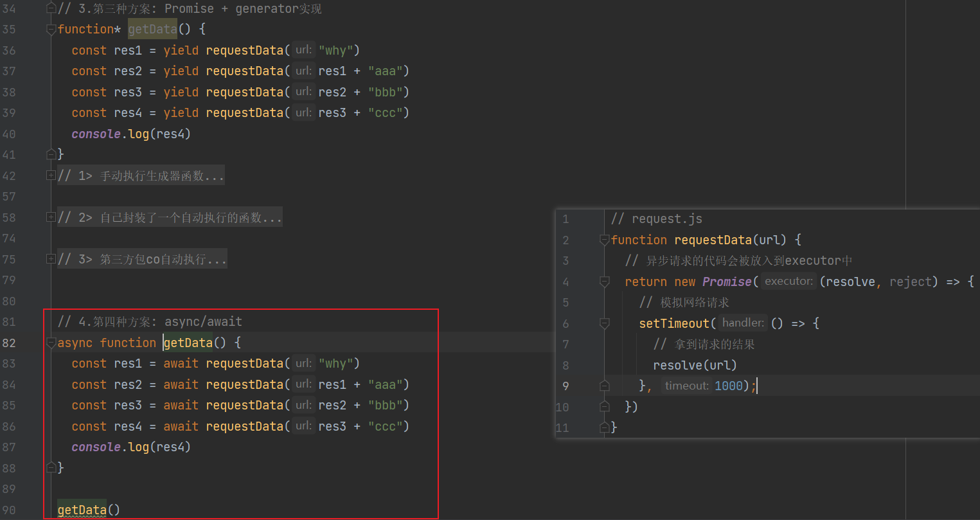This screenshot has height=520, width=980.
Task: Click getData name in async function declaration
Action: click(x=188, y=343)
